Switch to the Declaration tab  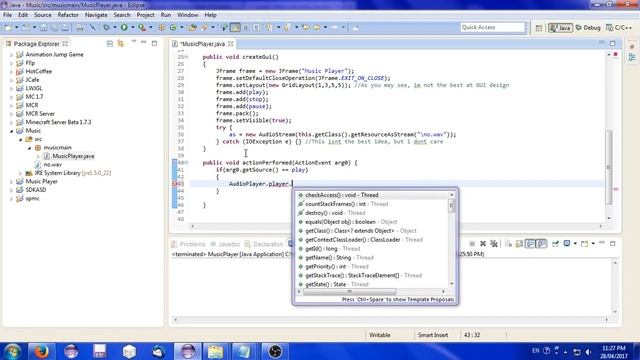[x=264, y=244]
